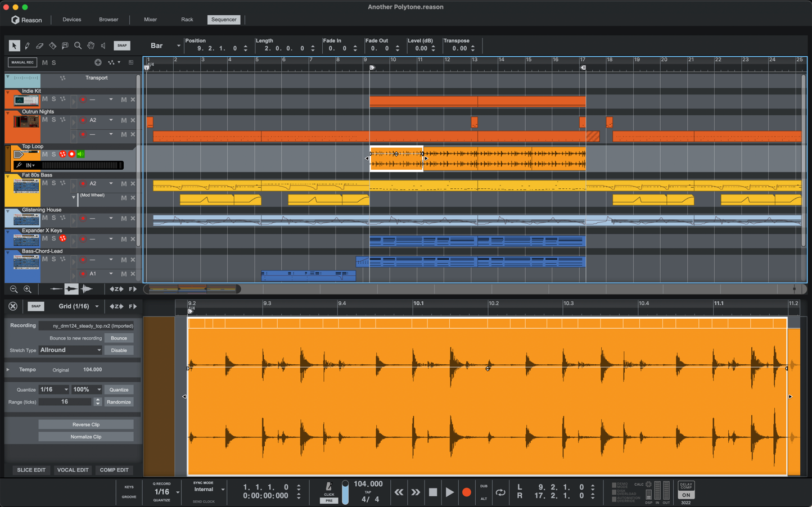This screenshot has height=507, width=812.
Task: Open the Tuner on the Top Loop track
Action: [x=20, y=165]
